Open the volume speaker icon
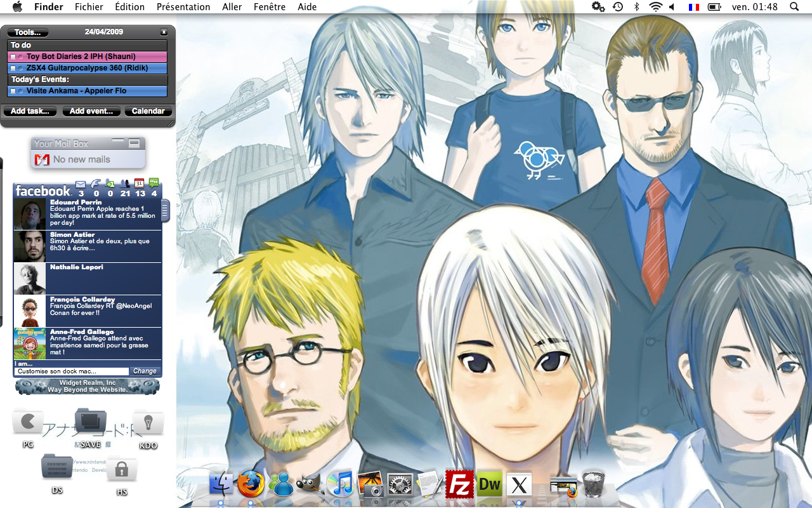The width and height of the screenshot is (812, 508). 672,7
